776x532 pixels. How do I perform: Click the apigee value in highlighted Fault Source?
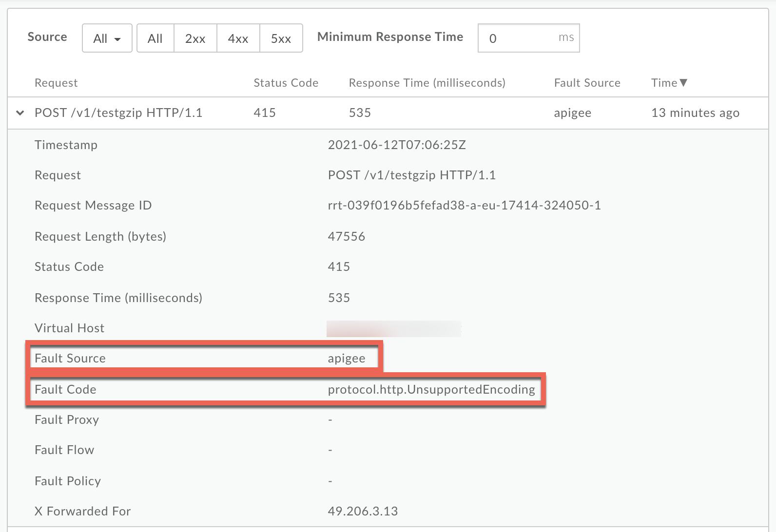click(347, 359)
